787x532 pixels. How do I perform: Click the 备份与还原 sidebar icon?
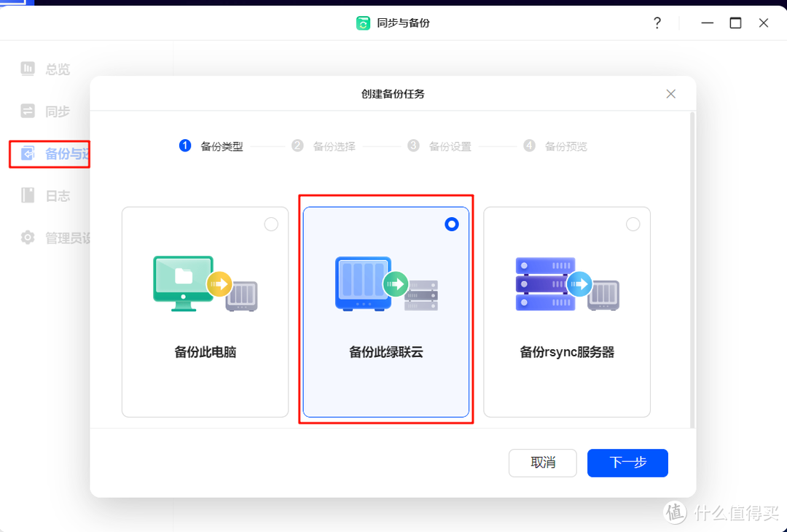click(29, 154)
